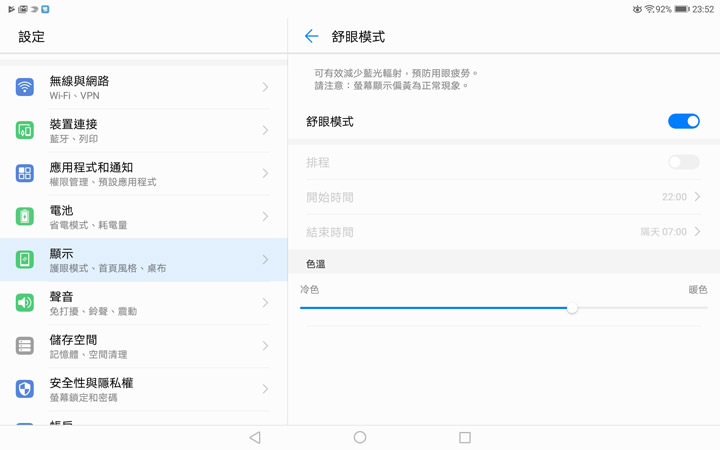Open the 無線與網路 settings entry

[x=144, y=87]
